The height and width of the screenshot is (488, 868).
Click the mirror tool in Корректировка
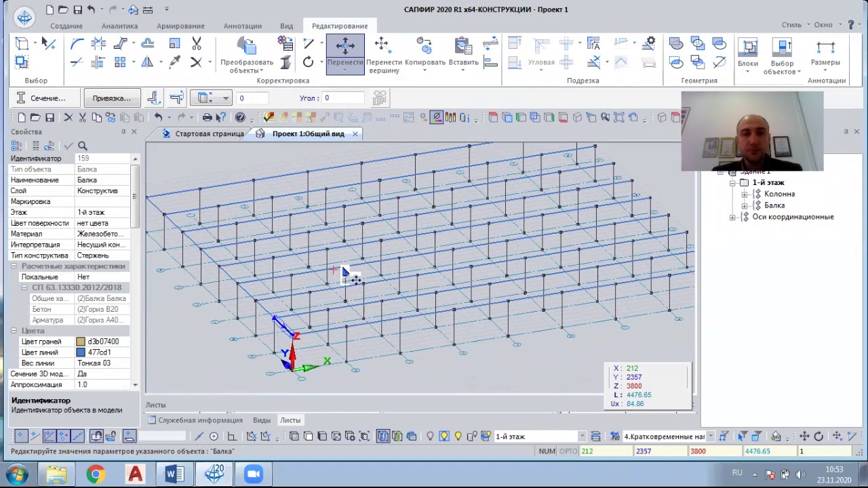pyautogui.click(x=147, y=62)
